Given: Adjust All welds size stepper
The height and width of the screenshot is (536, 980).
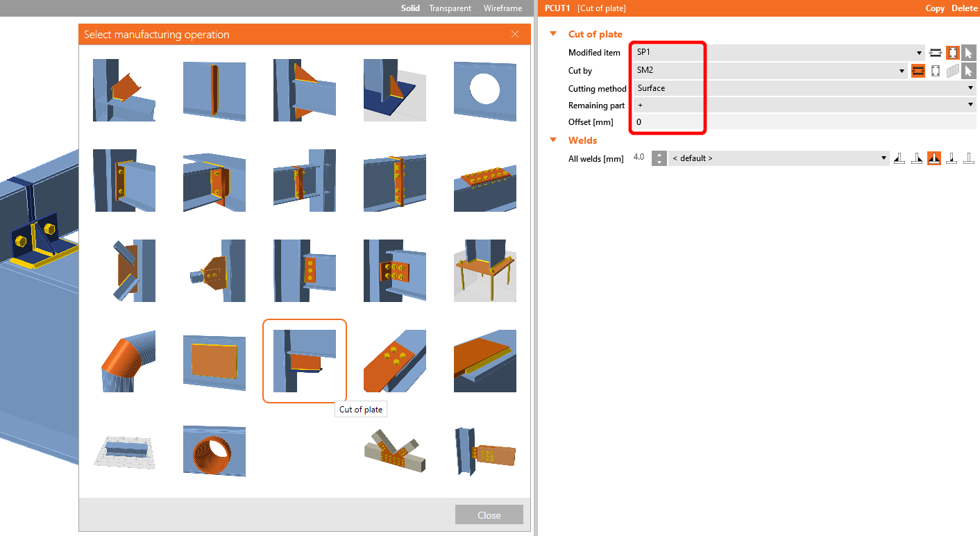Looking at the screenshot, I should (659, 158).
